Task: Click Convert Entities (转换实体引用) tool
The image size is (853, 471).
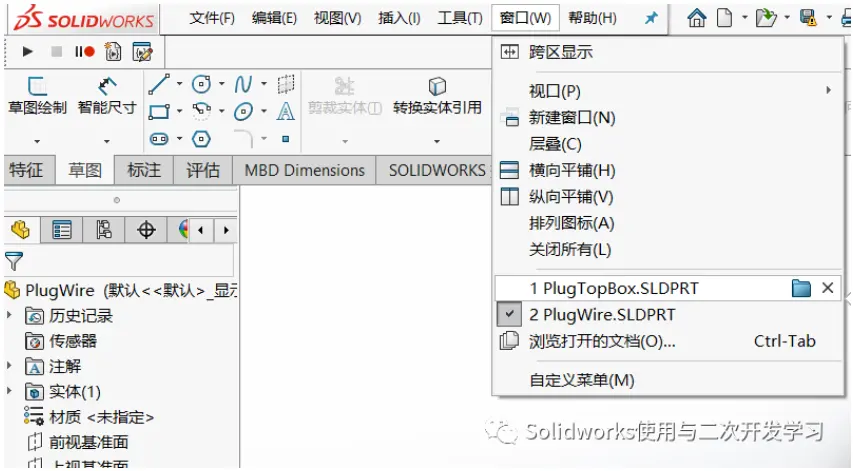Action: 437,95
